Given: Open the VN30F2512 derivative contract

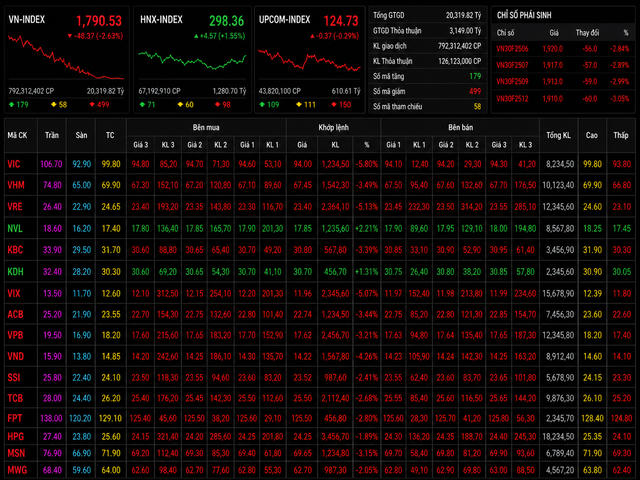Looking at the screenshot, I should 512,99.
